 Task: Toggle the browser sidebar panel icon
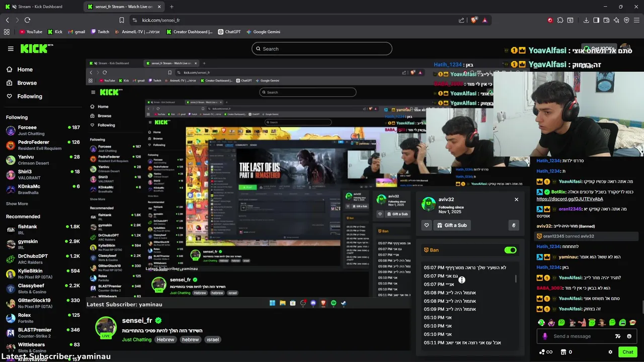coord(596,20)
